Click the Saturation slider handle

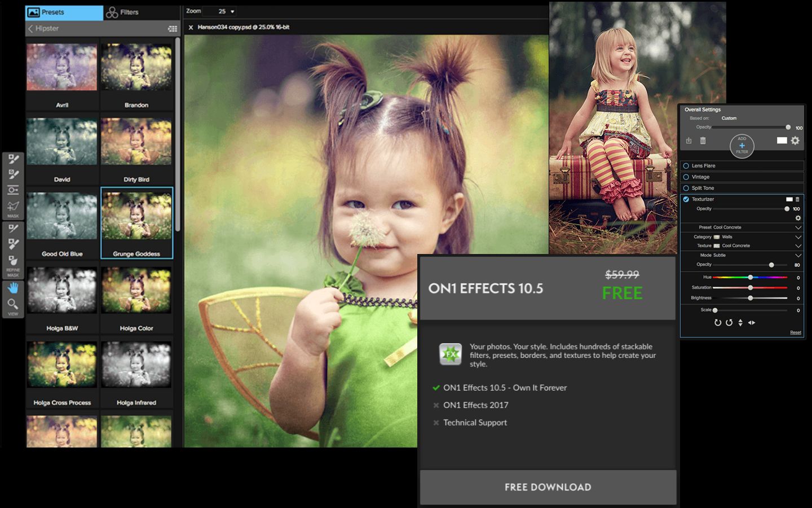(751, 288)
